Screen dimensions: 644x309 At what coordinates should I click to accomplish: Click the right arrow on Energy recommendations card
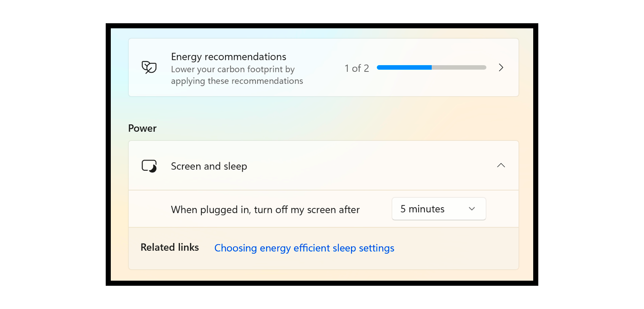[501, 68]
